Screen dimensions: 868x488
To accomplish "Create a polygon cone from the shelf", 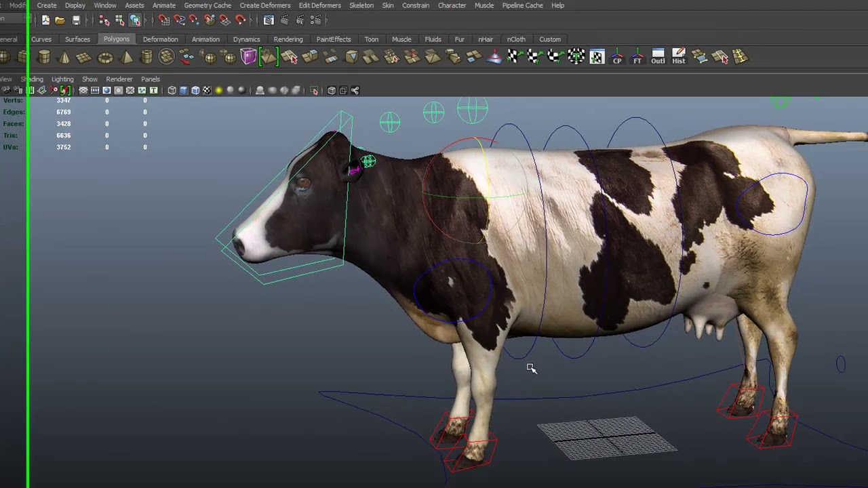I will tap(64, 57).
